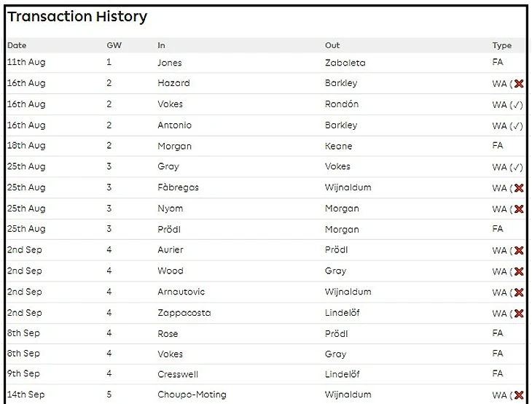This screenshot has width=532, height=404.
Task: Select the Rose player entry
Action: pyautogui.click(x=168, y=333)
